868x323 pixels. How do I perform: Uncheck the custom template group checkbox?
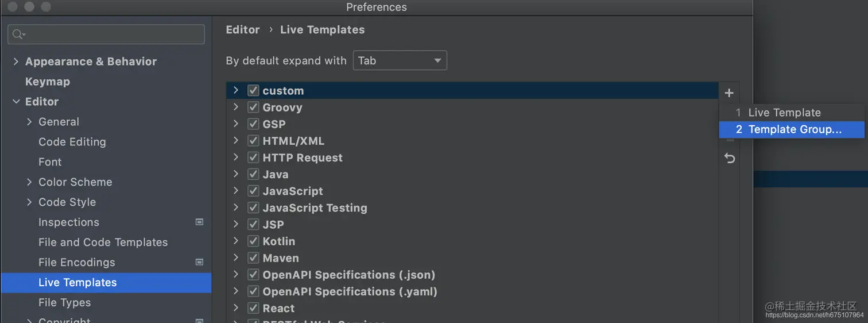click(253, 91)
